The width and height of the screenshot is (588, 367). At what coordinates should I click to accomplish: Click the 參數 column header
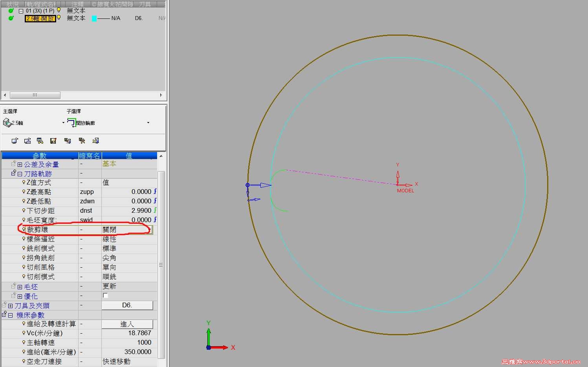point(40,156)
